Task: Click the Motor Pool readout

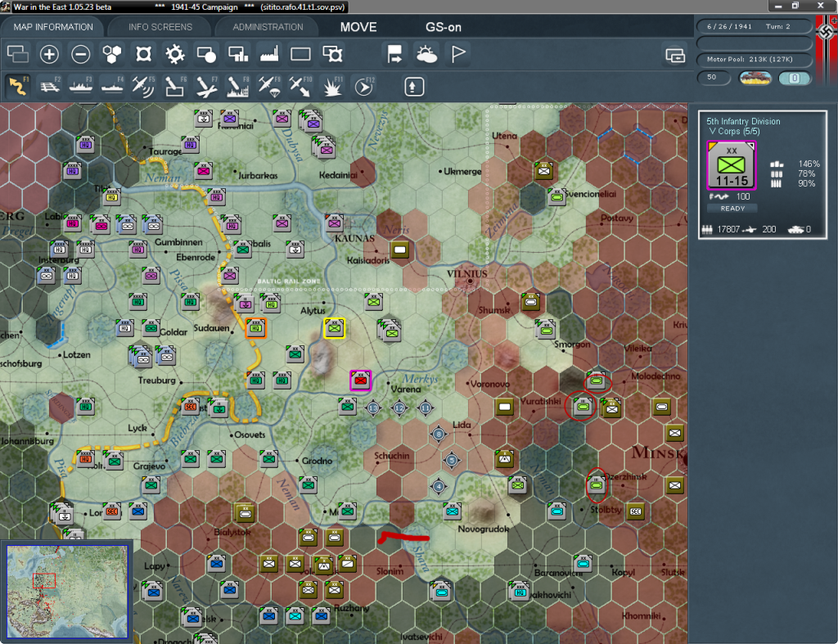Action: tap(754, 59)
